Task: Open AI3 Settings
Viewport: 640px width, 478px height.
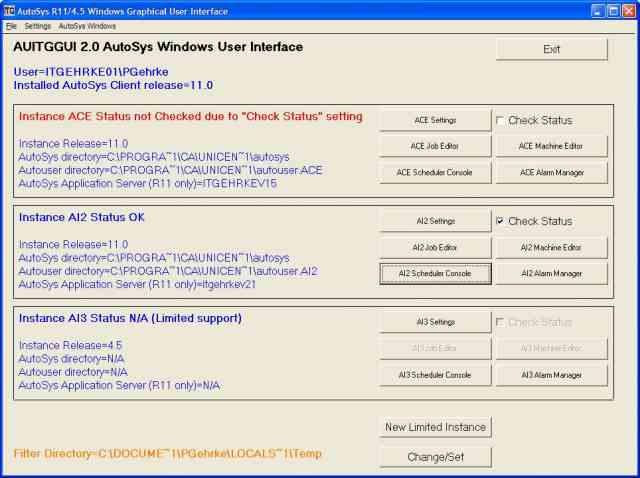Action: click(x=435, y=322)
